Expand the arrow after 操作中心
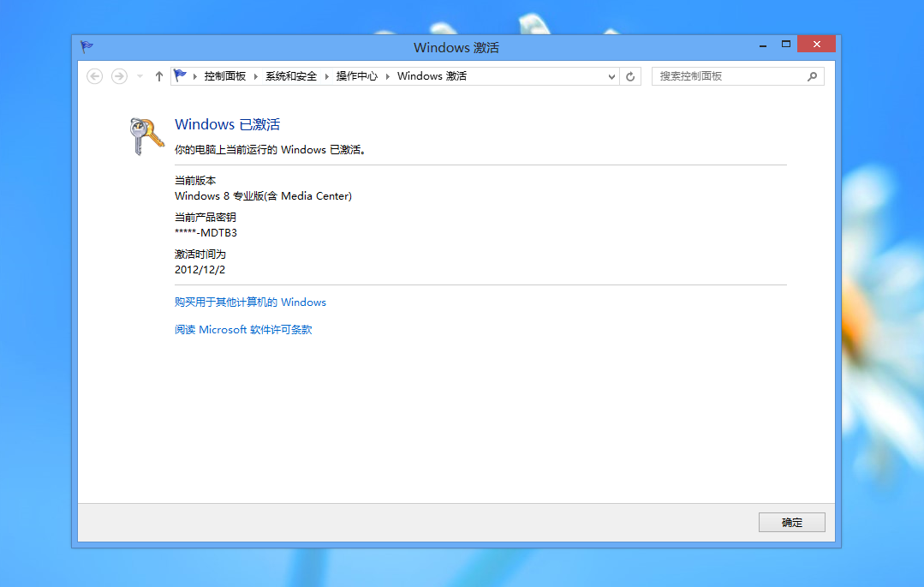The width and height of the screenshot is (924, 587). click(x=388, y=76)
